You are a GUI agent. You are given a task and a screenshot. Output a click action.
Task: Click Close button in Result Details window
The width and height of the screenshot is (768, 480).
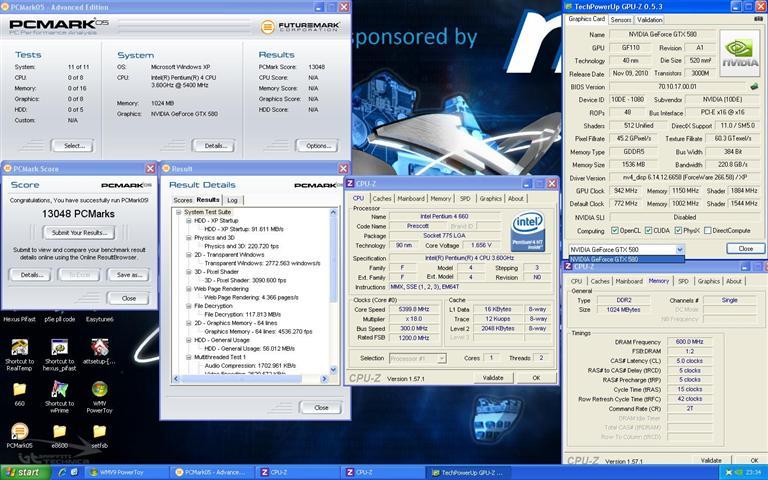click(321, 408)
